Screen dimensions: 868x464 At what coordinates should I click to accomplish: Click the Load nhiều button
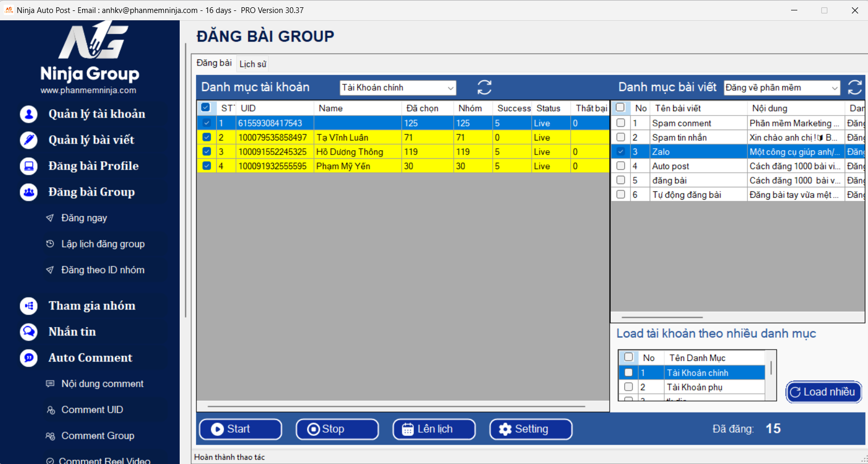(x=824, y=392)
